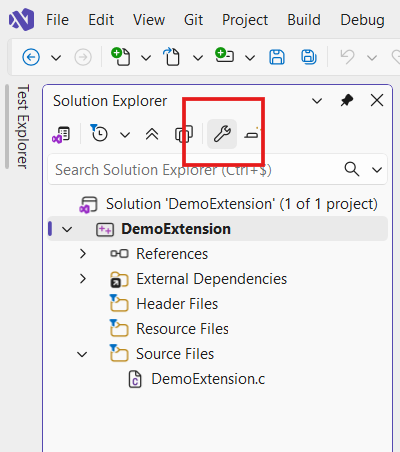This screenshot has height=452, width=400.
Task: Click the External Dependencies folder icon
Action: pos(119,279)
